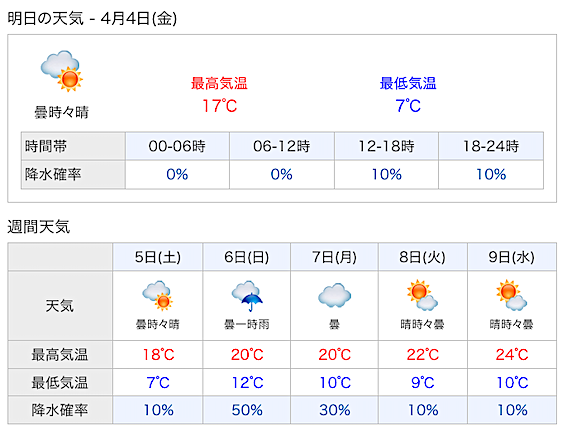Click the 9日(水) sun and cloud icon
The width and height of the screenshot is (567, 431).
(511, 295)
